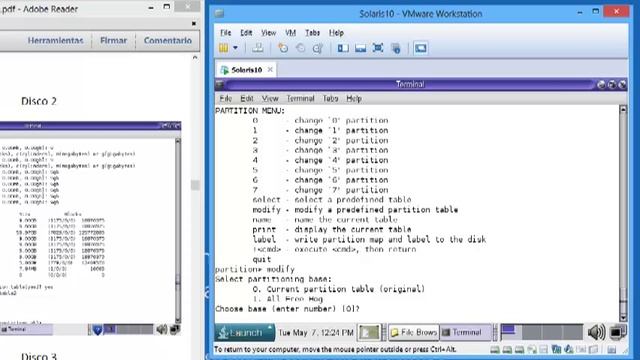Click the 'Choose base (enter number)' prompt
The image size is (640, 360).
(x=287, y=309)
